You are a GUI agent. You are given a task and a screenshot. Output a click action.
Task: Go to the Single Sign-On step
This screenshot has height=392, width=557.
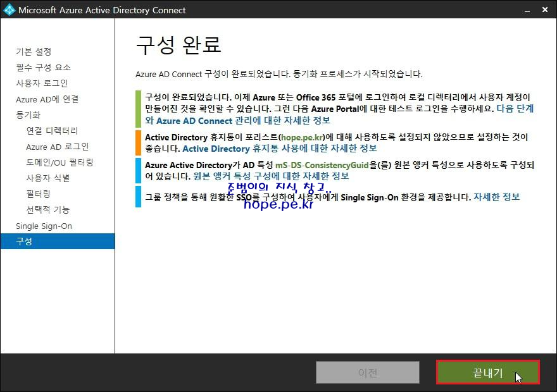[44, 226]
